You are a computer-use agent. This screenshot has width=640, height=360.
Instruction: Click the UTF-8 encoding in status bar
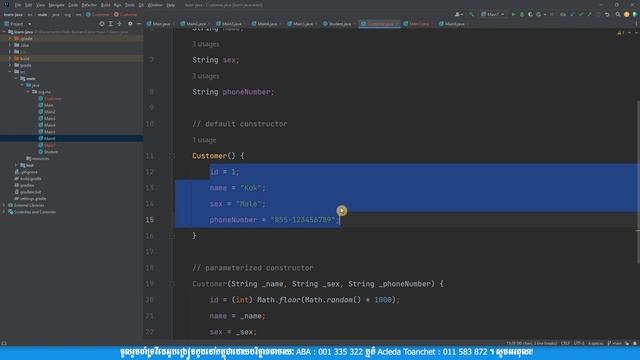point(579,343)
